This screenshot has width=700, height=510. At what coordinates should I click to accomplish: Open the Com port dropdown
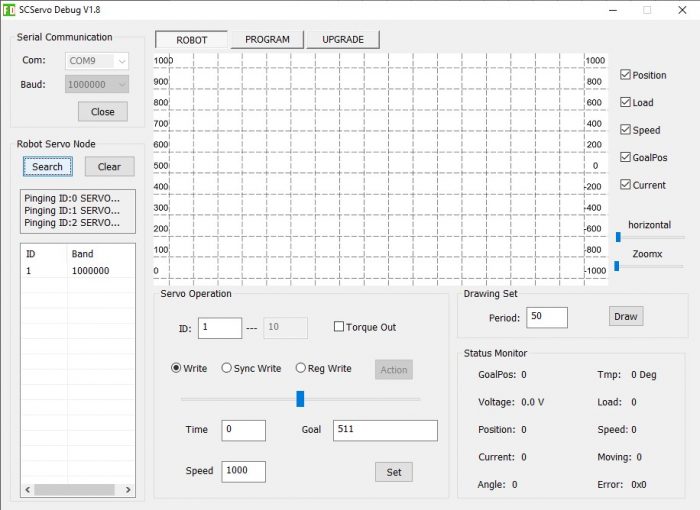pyautogui.click(x=97, y=61)
